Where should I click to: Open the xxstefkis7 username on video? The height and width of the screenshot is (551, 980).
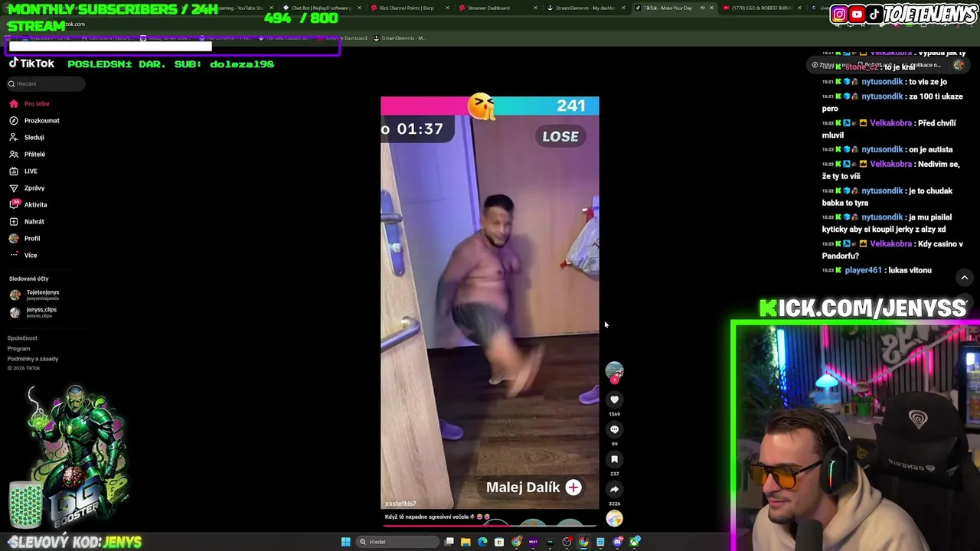[400, 504]
